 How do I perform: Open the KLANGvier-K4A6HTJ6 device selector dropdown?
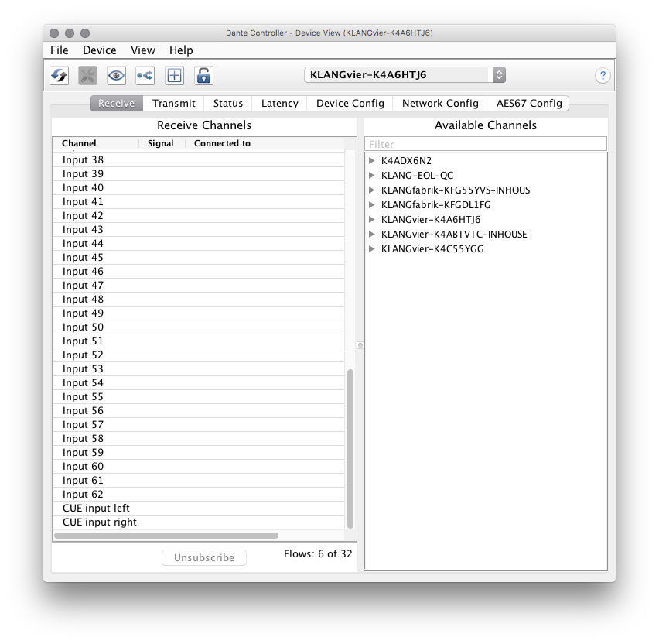(405, 75)
